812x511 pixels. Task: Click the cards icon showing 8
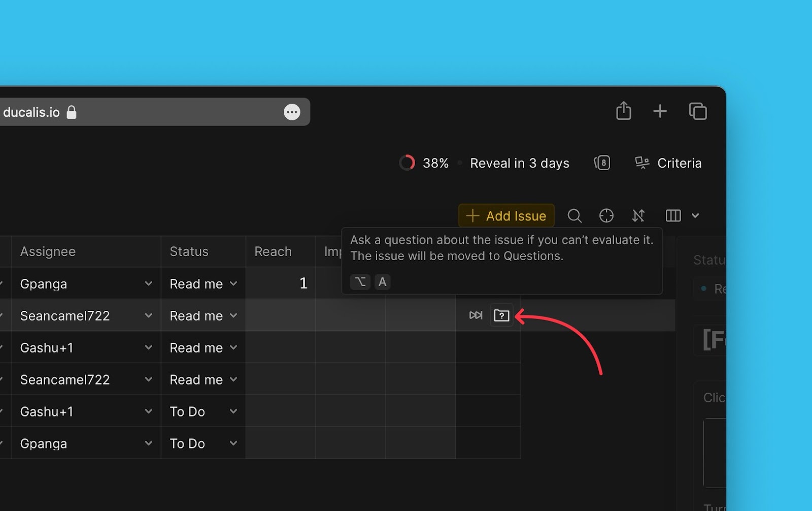click(x=602, y=163)
